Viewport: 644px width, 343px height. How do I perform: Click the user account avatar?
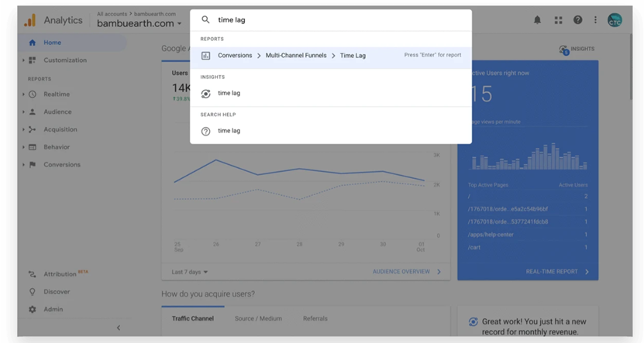(615, 20)
